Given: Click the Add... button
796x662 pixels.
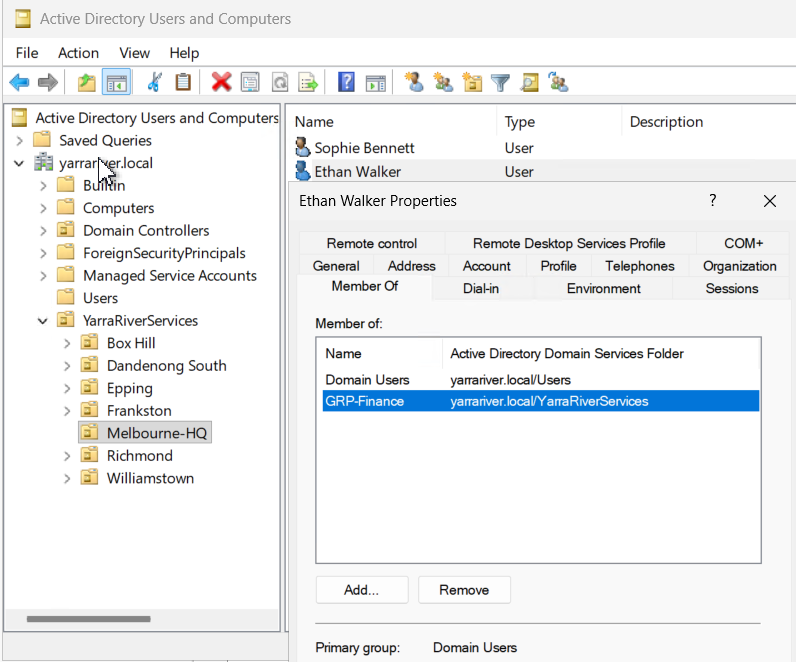Looking at the screenshot, I should click(x=361, y=590).
